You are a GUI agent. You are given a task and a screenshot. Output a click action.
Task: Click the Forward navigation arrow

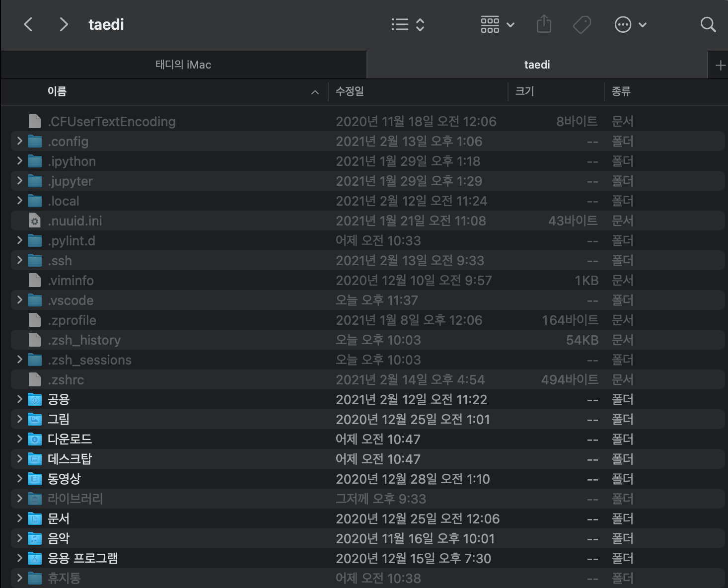(x=63, y=24)
